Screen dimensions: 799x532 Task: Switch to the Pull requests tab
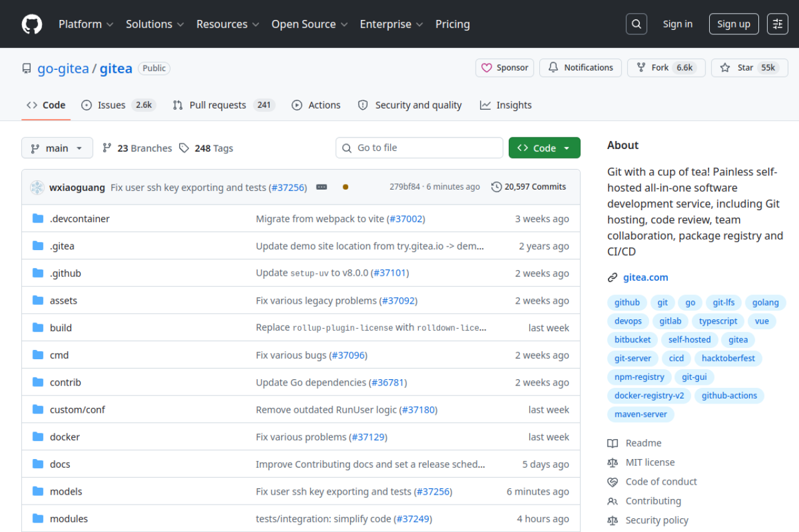214,105
